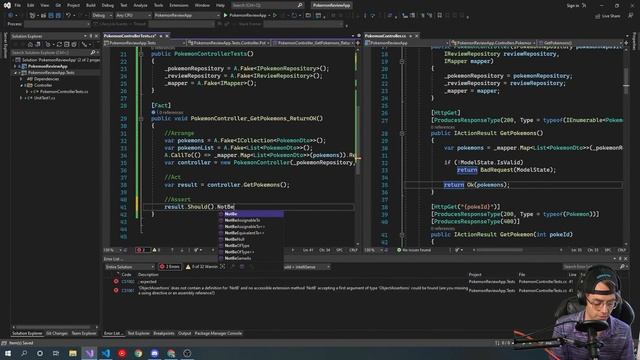Open PokemonReviewApp.Tests project navigation dropdown
The height and width of the screenshot is (360, 640).
coord(145,43)
